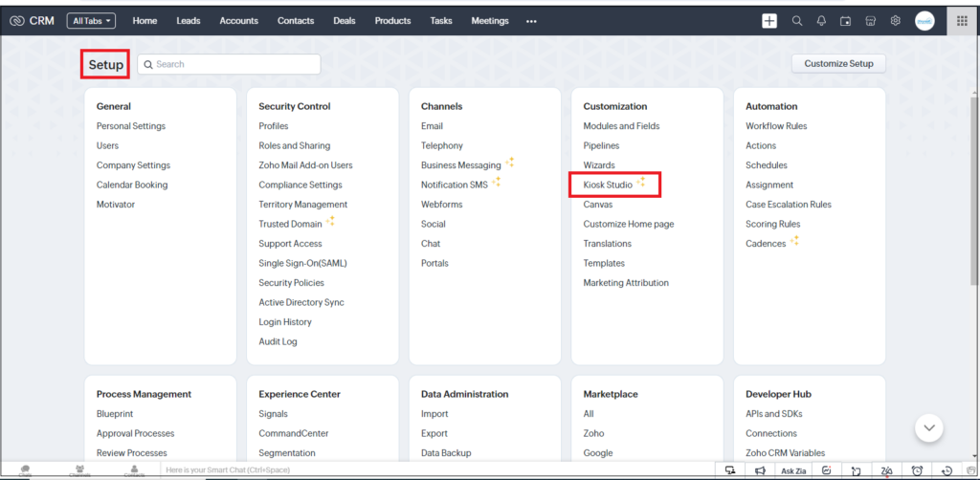
Task: Click the Zia notifications icon in bottom bar
Action: point(887,470)
